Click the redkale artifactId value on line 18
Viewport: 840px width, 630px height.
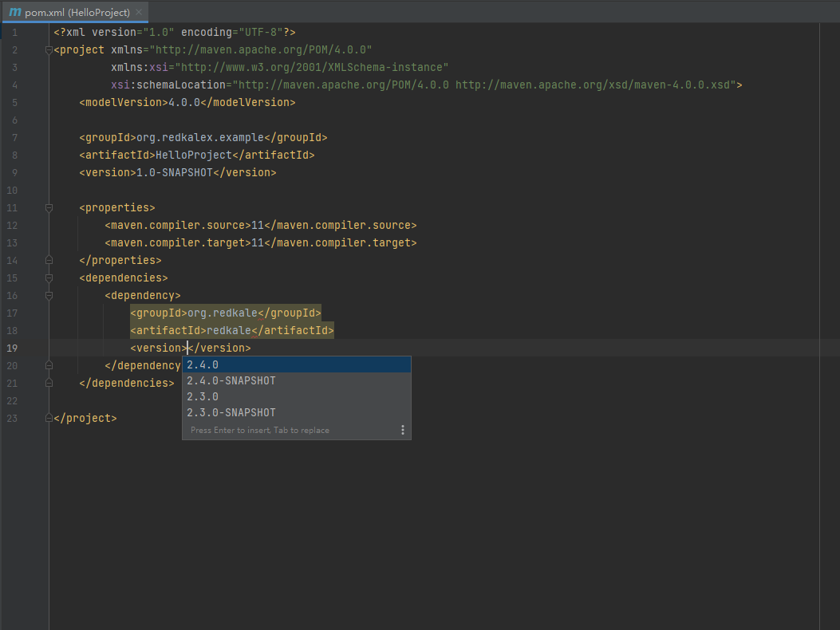pyautogui.click(x=229, y=330)
